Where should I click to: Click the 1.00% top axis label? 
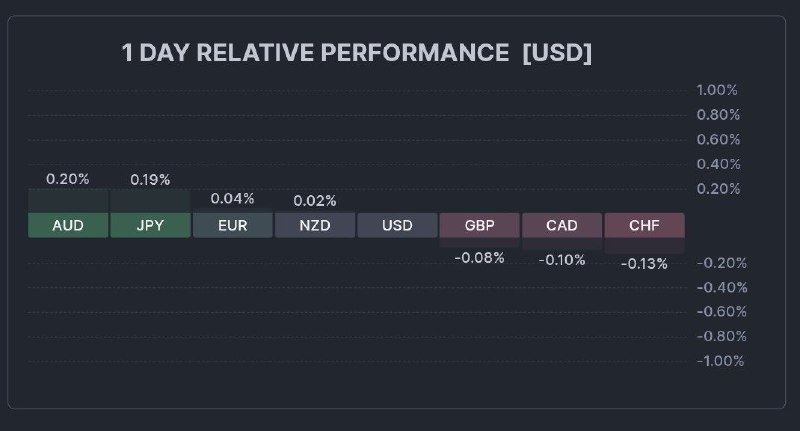[x=717, y=90]
